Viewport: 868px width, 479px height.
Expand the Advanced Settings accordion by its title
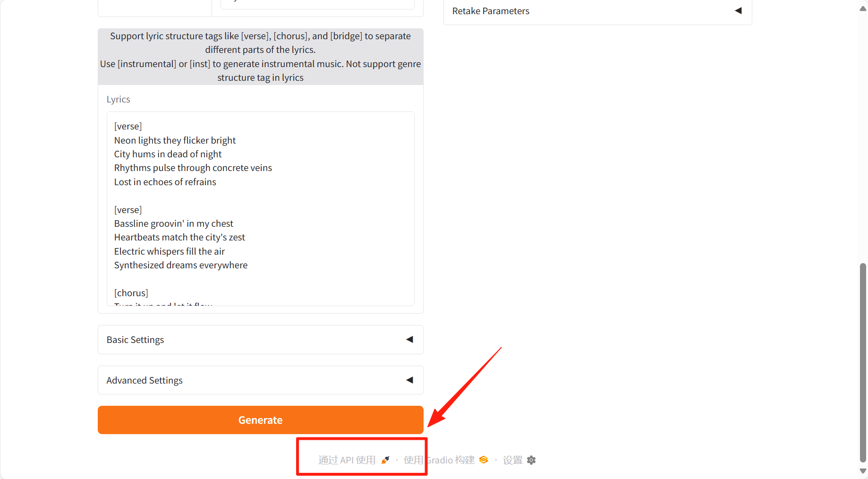point(145,380)
